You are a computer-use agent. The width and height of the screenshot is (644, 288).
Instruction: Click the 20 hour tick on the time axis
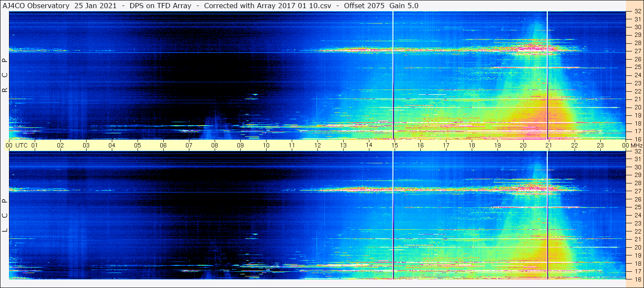point(523,145)
